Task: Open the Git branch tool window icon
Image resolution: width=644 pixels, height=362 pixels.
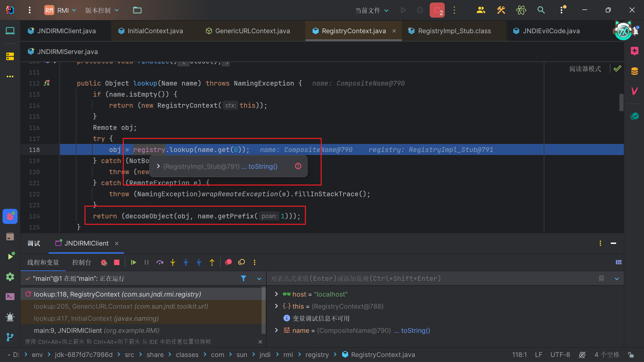Action: pyautogui.click(x=10, y=337)
